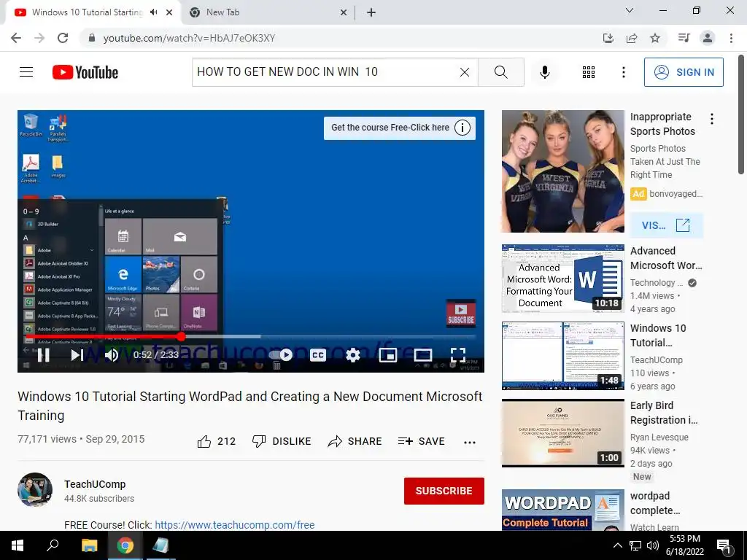Open a new browser tab

point(371,13)
